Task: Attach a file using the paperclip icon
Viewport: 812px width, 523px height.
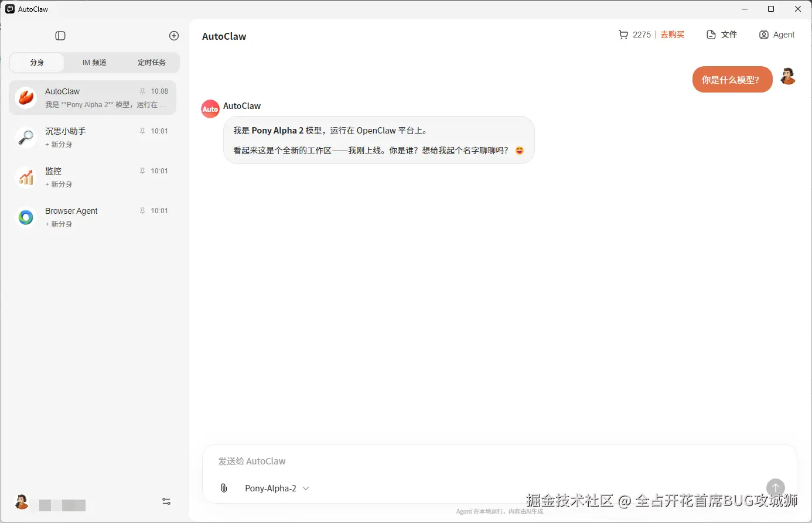Action: 223,487
